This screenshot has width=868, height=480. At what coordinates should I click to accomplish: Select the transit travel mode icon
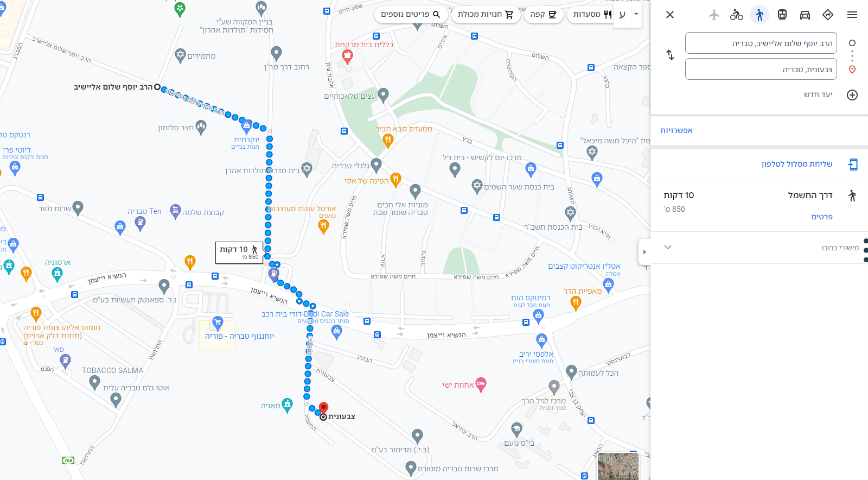782,15
